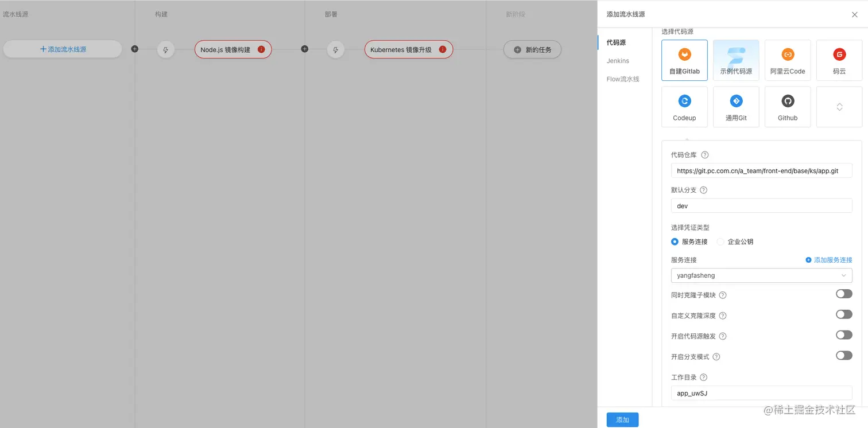Click the 工作目录 input containing app_uwSJ
868x428 pixels.
761,393
